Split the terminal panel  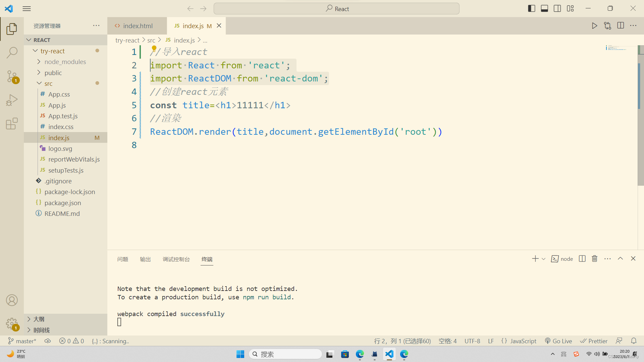pyautogui.click(x=582, y=259)
